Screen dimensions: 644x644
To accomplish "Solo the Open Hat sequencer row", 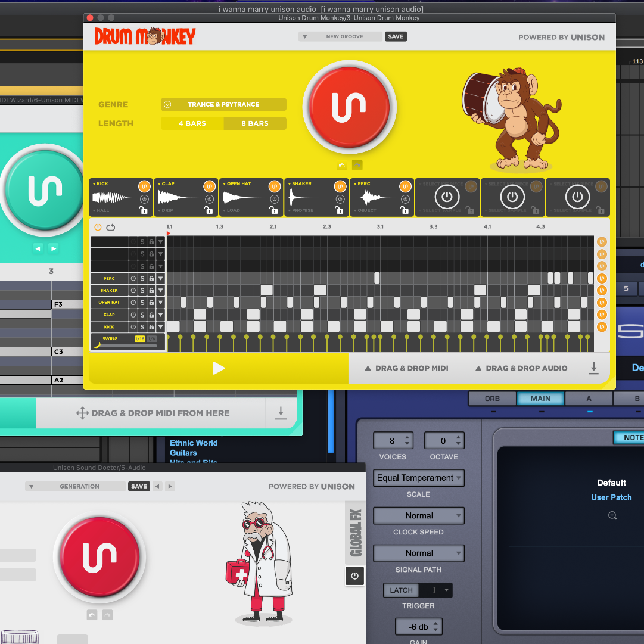I will point(142,303).
